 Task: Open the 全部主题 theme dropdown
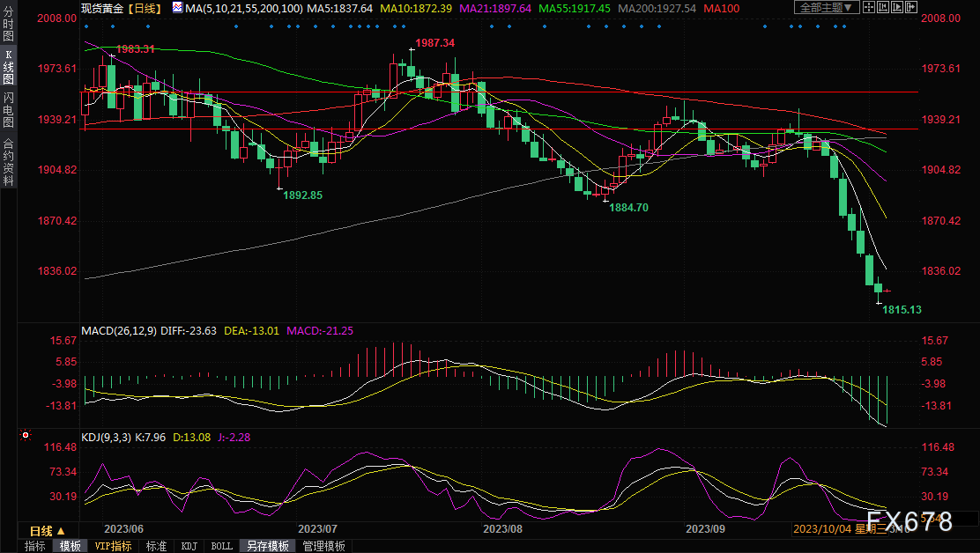point(826,8)
